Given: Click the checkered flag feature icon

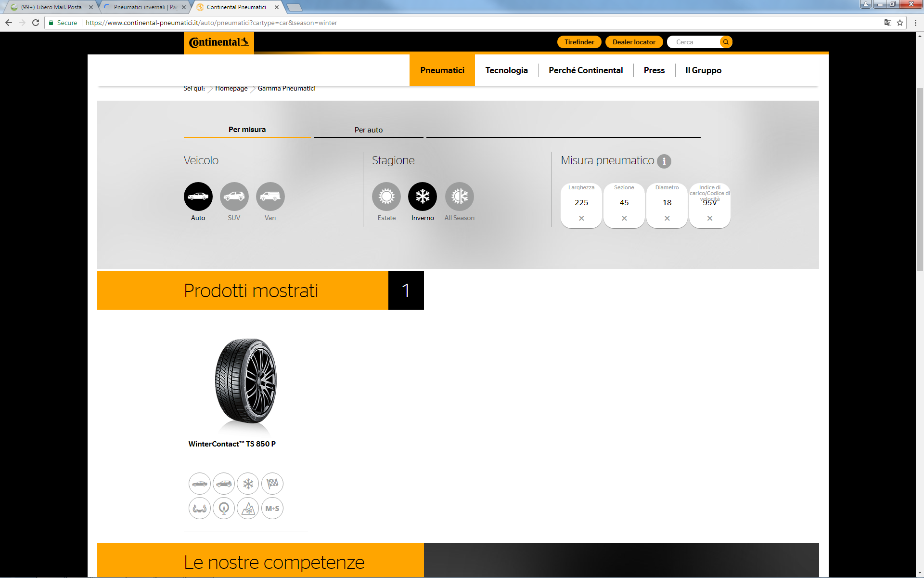Looking at the screenshot, I should pos(272,484).
